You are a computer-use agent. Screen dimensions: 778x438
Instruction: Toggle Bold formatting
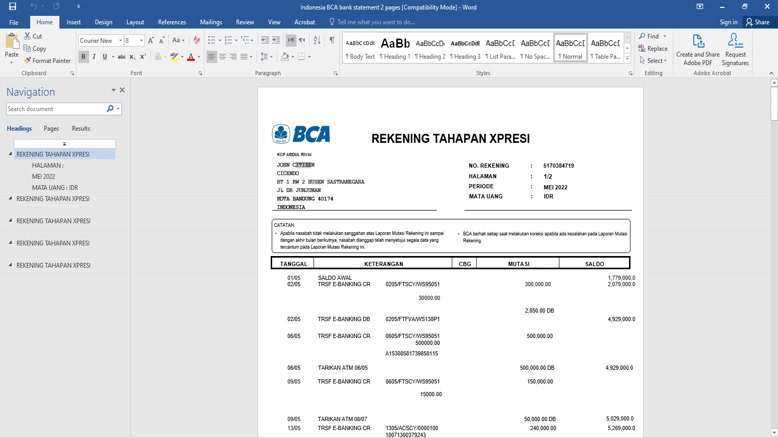pyautogui.click(x=83, y=57)
